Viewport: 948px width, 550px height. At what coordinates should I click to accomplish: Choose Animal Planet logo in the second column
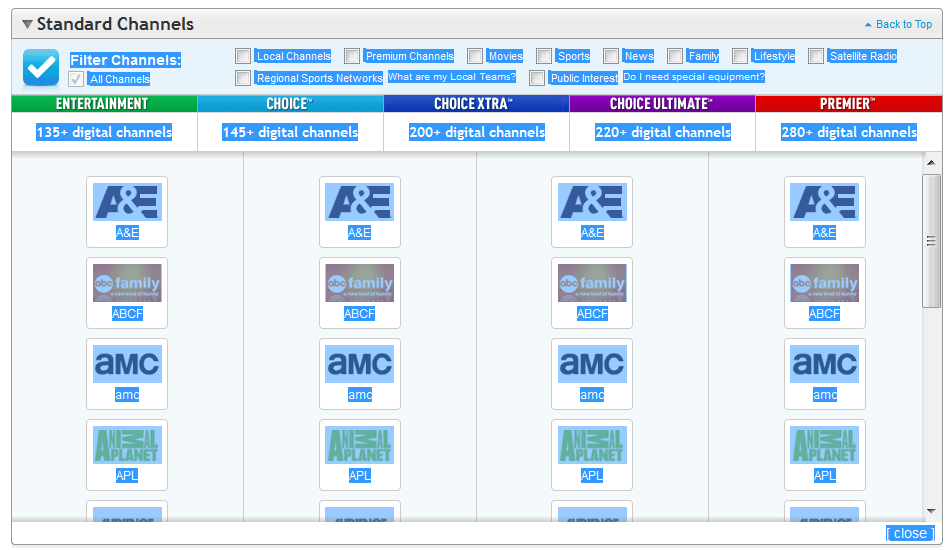[360, 445]
